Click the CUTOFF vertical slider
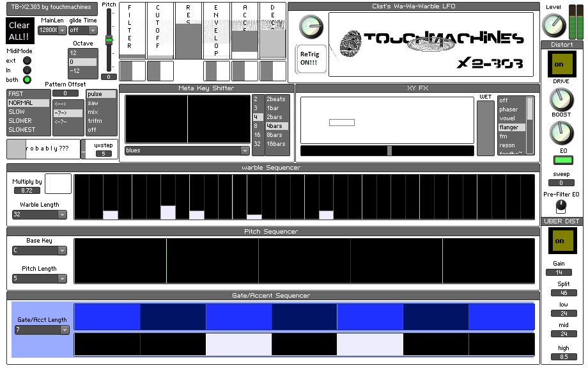The image size is (588, 368). 160,31
